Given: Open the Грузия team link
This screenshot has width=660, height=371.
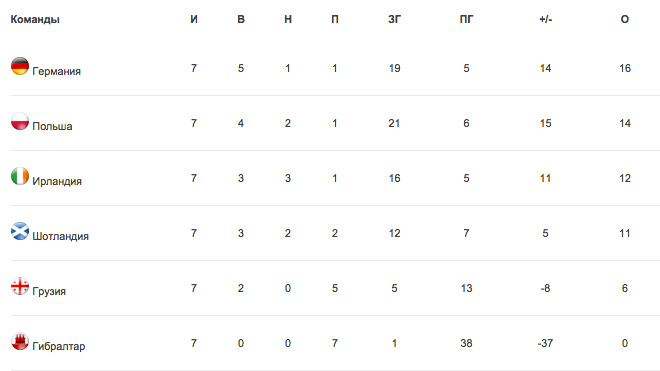Looking at the screenshot, I should 49,291.
